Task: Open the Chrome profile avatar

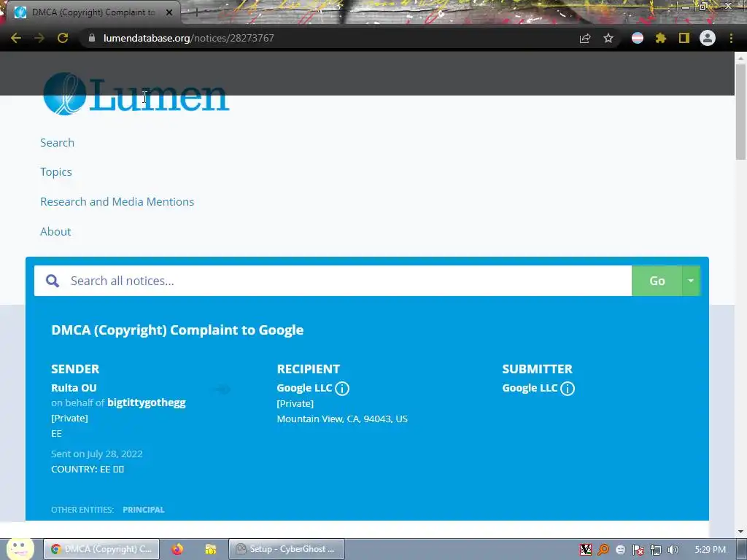Action: click(708, 38)
